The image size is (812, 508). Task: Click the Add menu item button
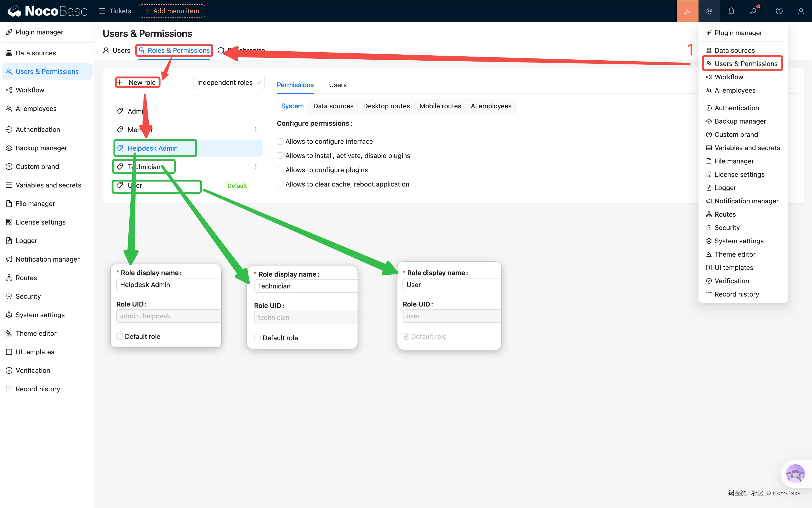172,11
